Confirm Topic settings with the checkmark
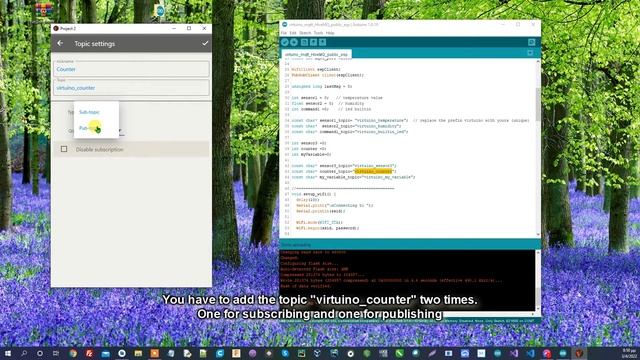The width and height of the screenshot is (640, 360). click(x=205, y=43)
